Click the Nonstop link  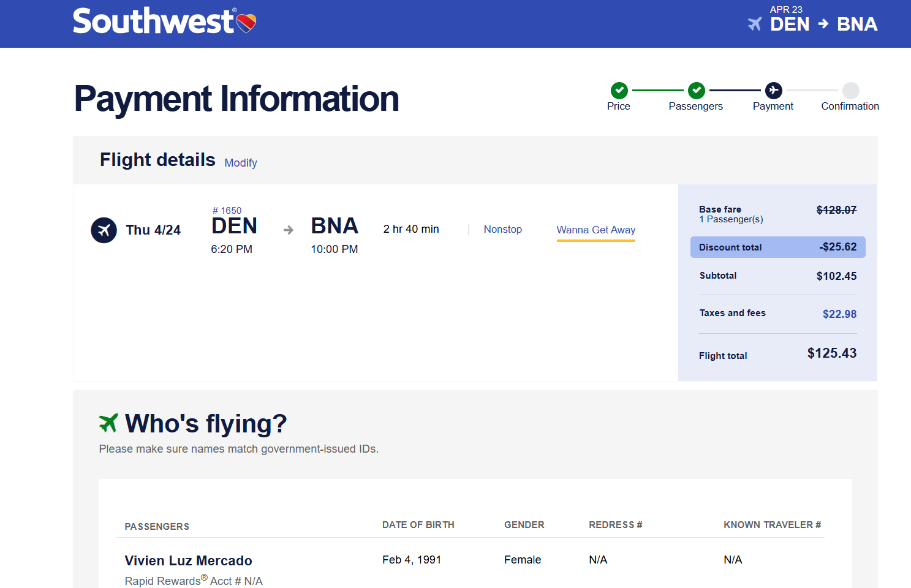point(502,229)
